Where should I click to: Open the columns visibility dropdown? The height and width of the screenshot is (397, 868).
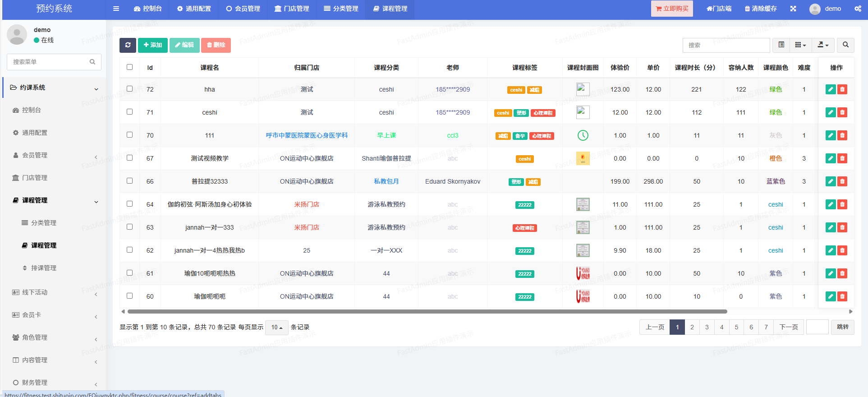coord(800,45)
